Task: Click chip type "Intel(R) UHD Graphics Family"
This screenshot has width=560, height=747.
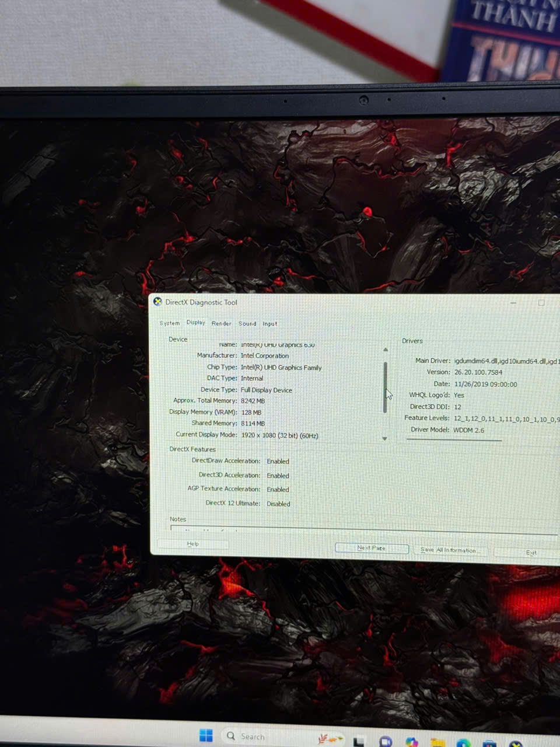Action: pyautogui.click(x=281, y=368)
